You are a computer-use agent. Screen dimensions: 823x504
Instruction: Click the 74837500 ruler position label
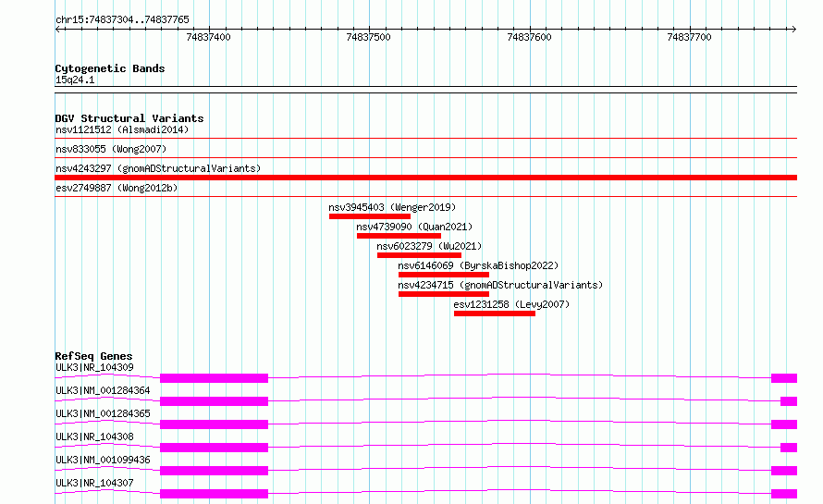pos(368,37)
